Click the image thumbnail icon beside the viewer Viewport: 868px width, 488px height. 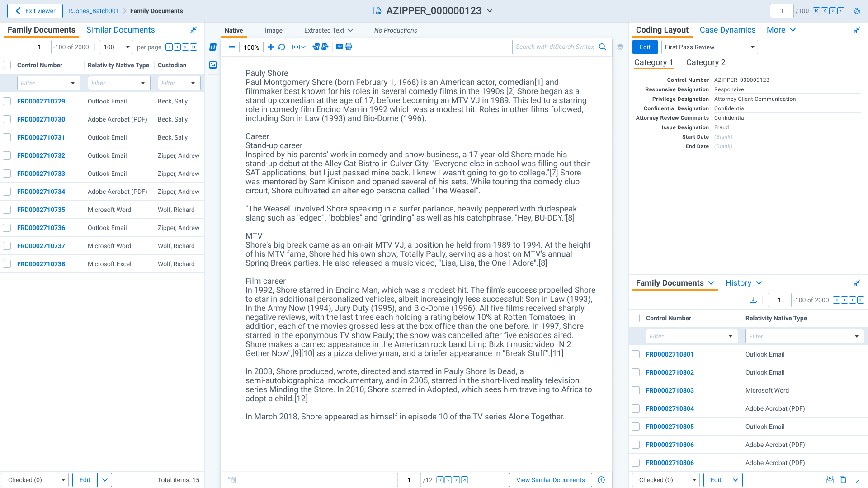[x=213, y=65]
